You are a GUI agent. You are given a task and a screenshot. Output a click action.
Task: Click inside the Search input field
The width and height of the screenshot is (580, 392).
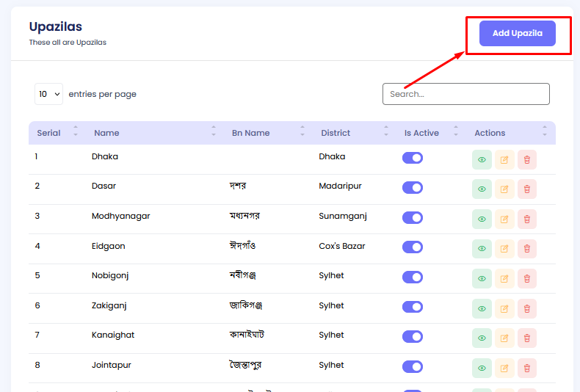coord(465,94)
